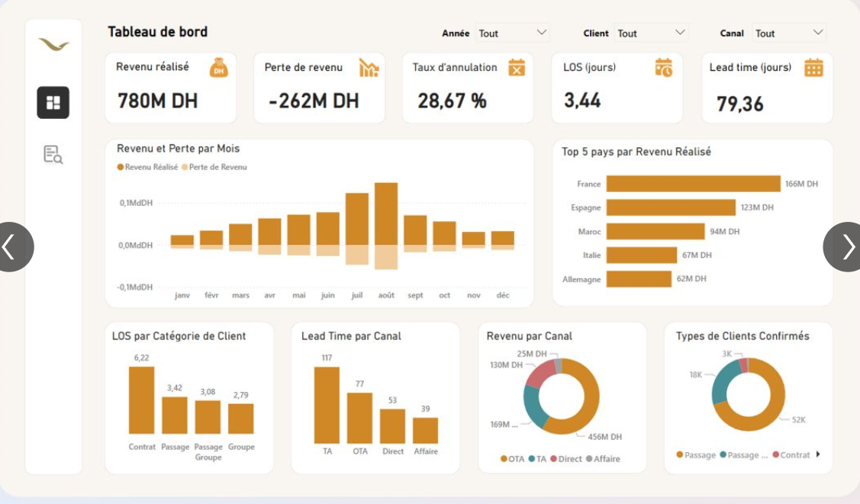Open the dashboard grid page icon
860x504 pixels.
pyautogui.click(x=53, y=102)
